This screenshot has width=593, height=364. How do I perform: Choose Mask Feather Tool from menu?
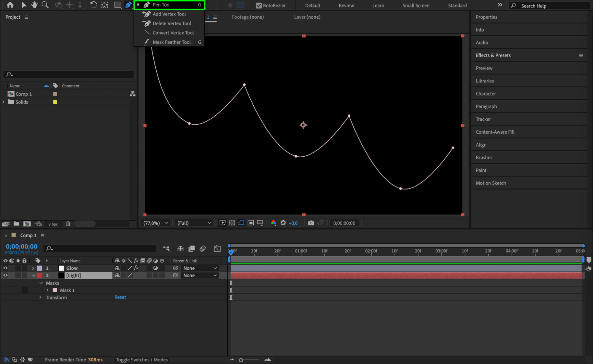coord(171,42)
